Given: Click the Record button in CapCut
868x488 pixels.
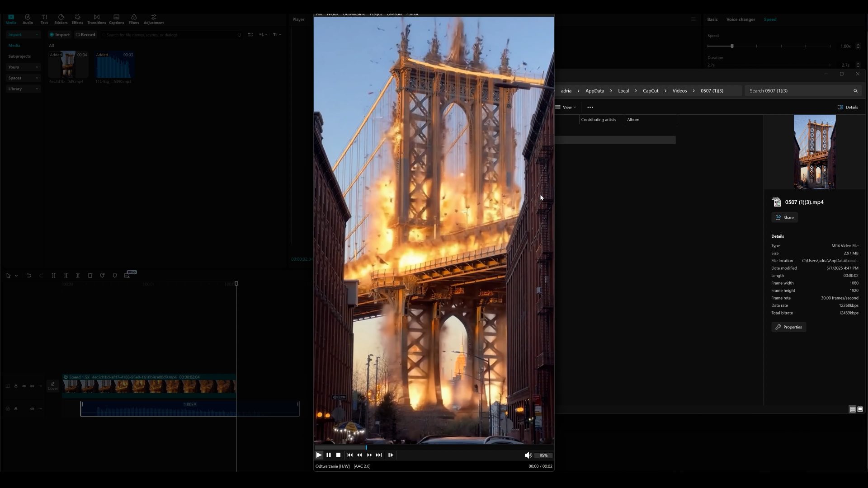Looking at the screenshot, I should point(85,35).
